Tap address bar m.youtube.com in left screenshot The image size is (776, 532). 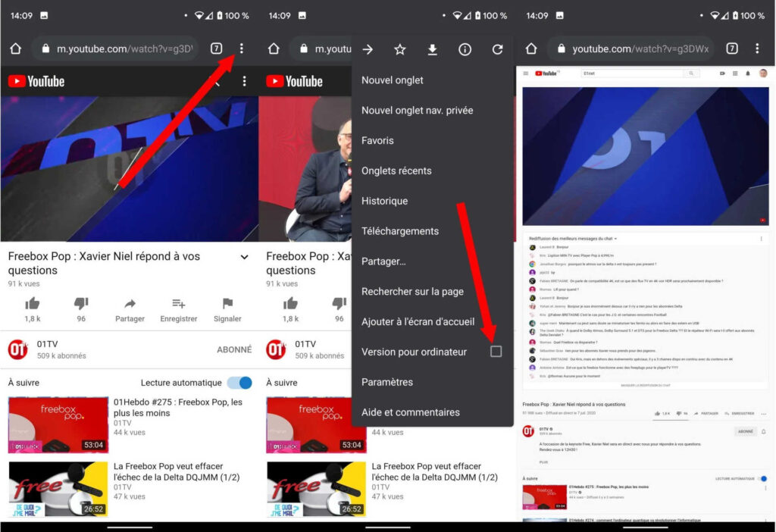point(115,49)
